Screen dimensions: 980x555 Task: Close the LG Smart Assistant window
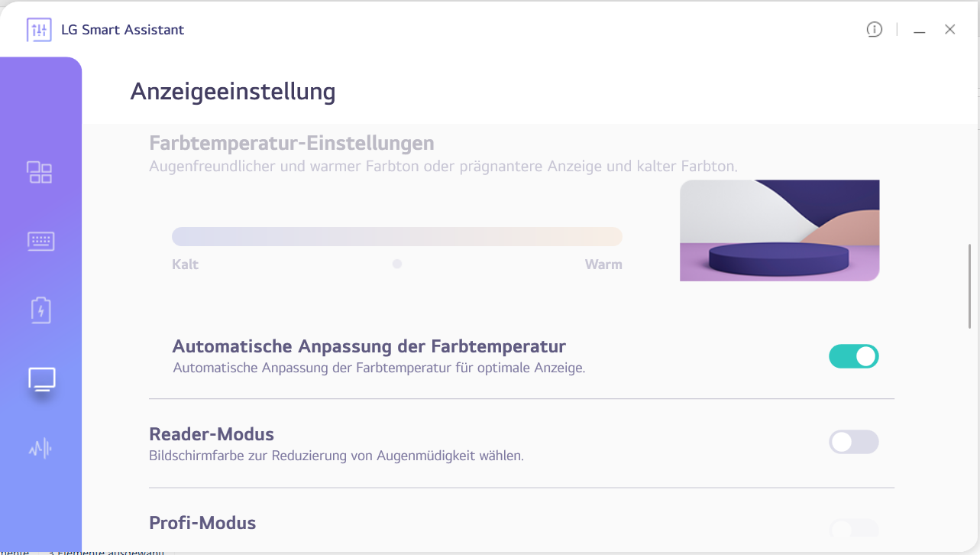tap(950, 30)
